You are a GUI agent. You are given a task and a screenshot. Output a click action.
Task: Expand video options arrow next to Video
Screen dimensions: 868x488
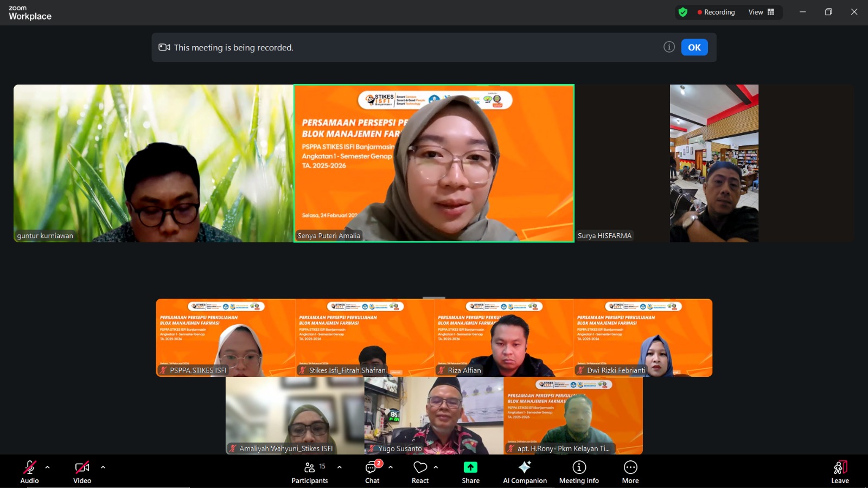tap(103, 467)
